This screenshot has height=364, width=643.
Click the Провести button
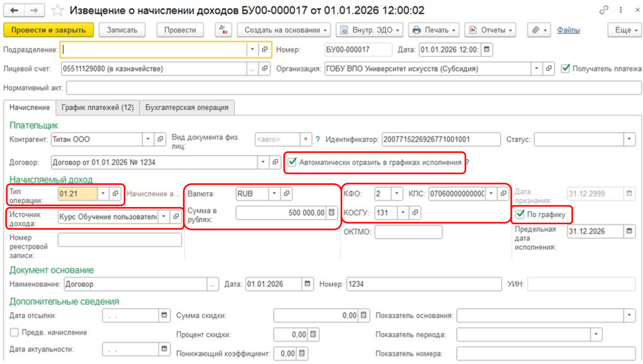(180, 30)
